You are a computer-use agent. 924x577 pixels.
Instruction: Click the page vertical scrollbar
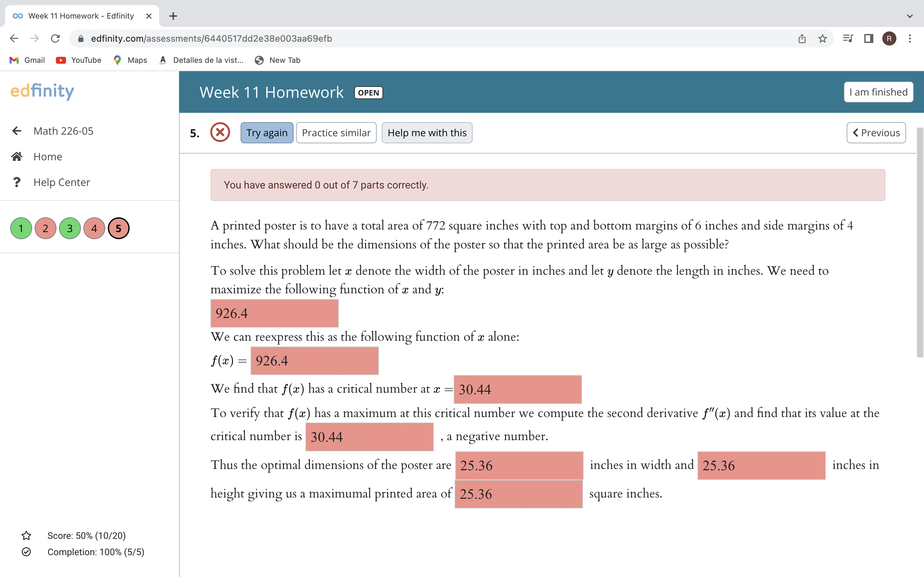(920, 243)
